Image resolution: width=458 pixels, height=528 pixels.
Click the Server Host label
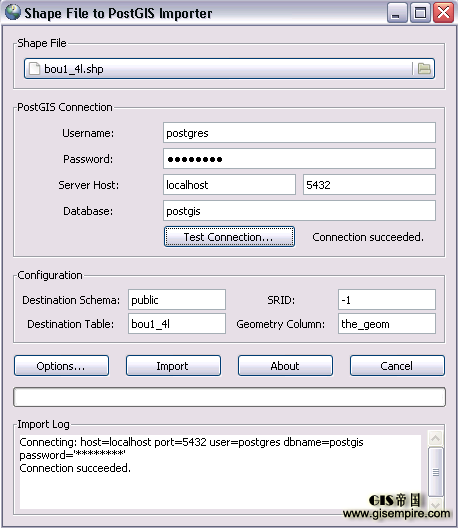[89, 185]
